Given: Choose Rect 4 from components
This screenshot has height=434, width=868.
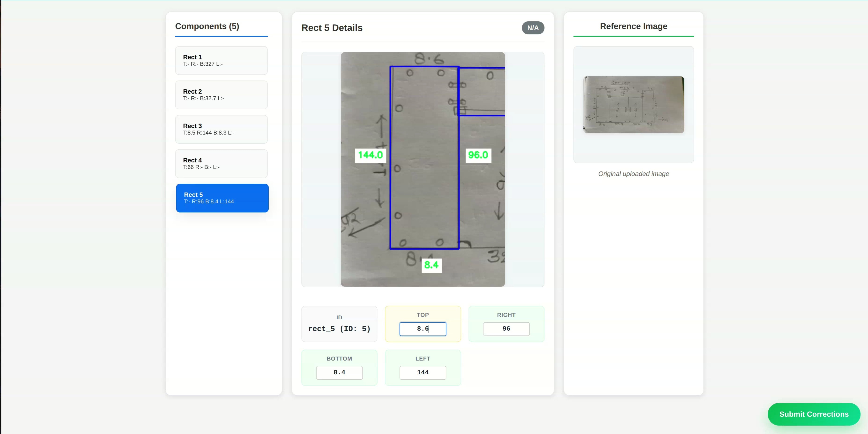Looking at the screenshot, I should pos(221,164).
